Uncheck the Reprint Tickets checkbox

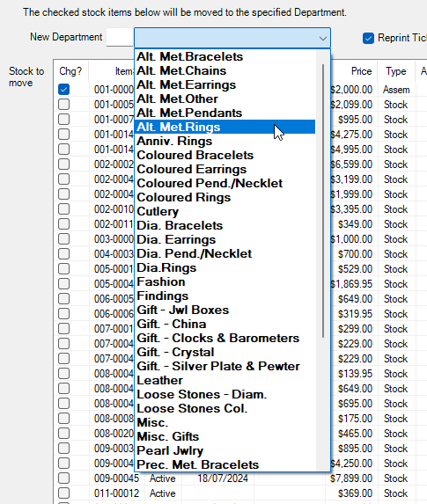pos(368,38)
